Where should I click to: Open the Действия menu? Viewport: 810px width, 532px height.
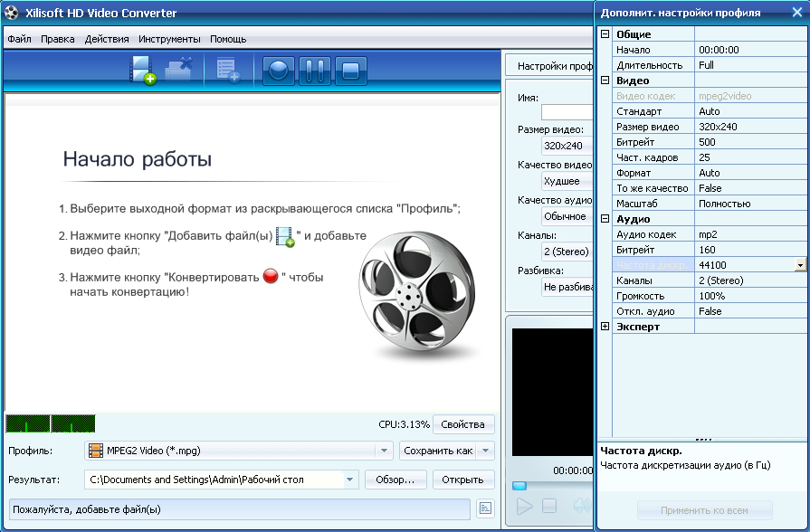pos(107,39)
